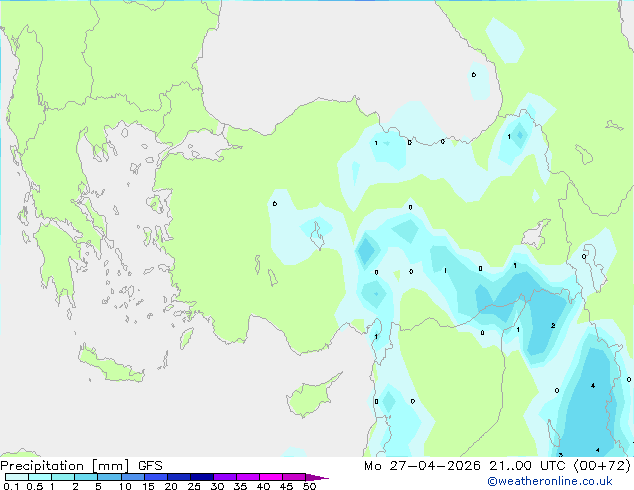
Task: Click the '2' precipitation value on the map
Action: coord(553,326)
